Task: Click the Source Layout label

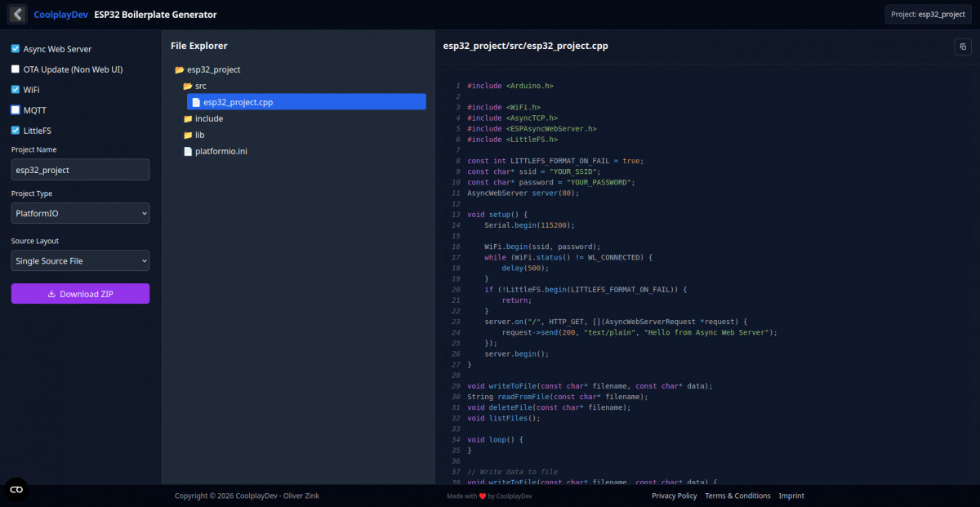Action: [35, 241]
